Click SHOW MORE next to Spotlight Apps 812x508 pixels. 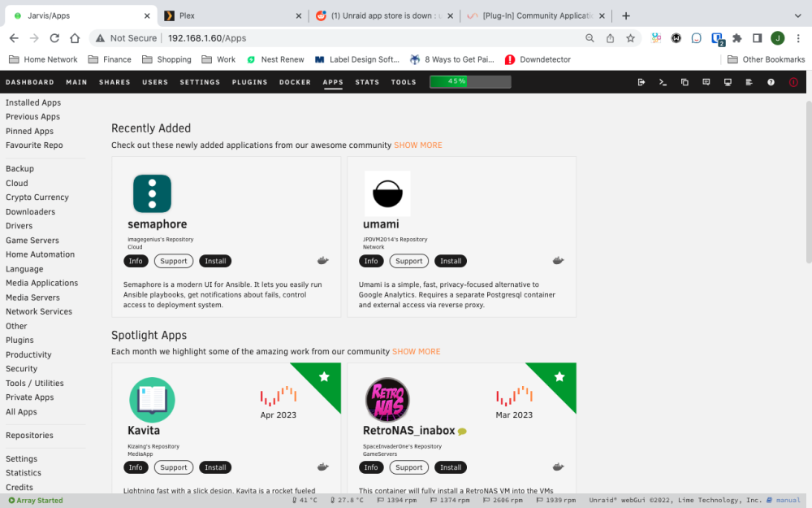pyautogui.click(x=417, y=351)
